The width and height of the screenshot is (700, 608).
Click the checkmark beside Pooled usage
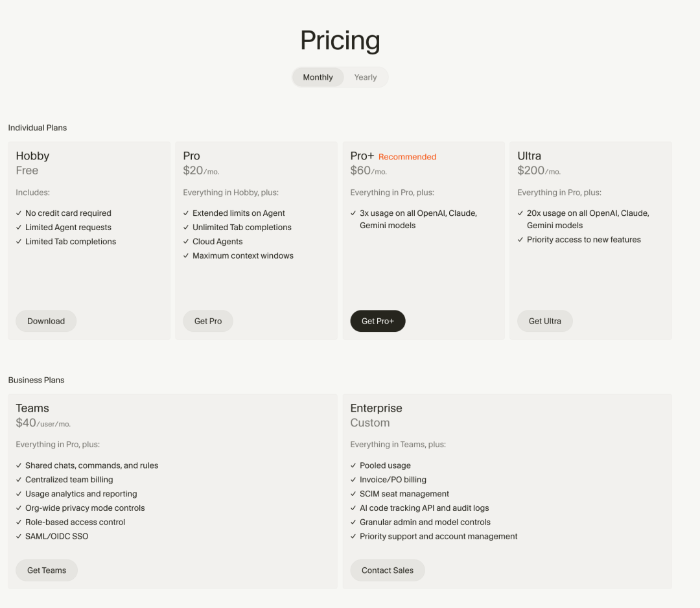pyautogui.click(x=353, y=465)
